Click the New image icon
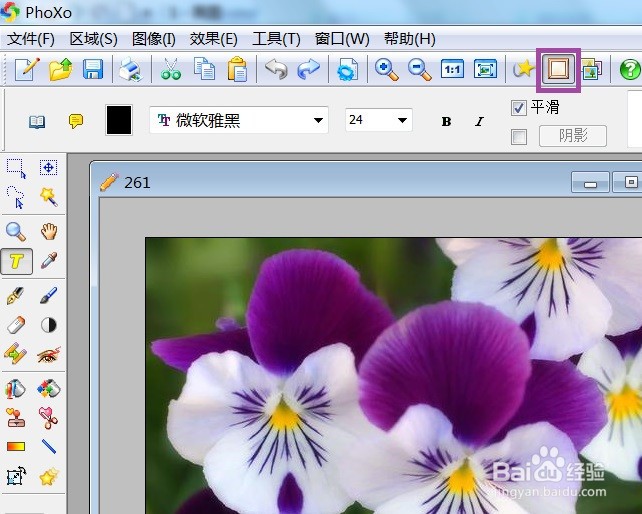The height and width of the screenshot is (514, 642). 27,69
